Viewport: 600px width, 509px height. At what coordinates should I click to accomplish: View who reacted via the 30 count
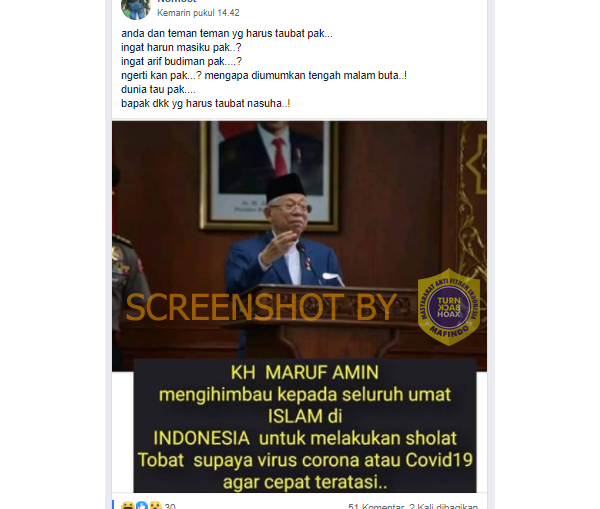click(170, 506)
